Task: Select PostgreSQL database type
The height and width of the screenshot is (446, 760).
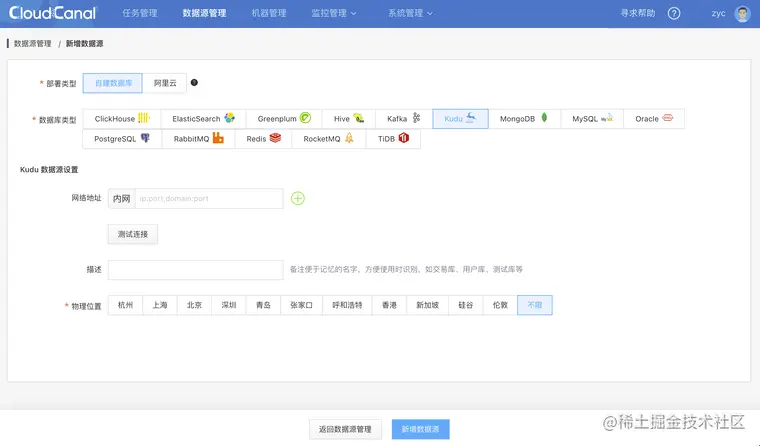Action: pos(122,139)
